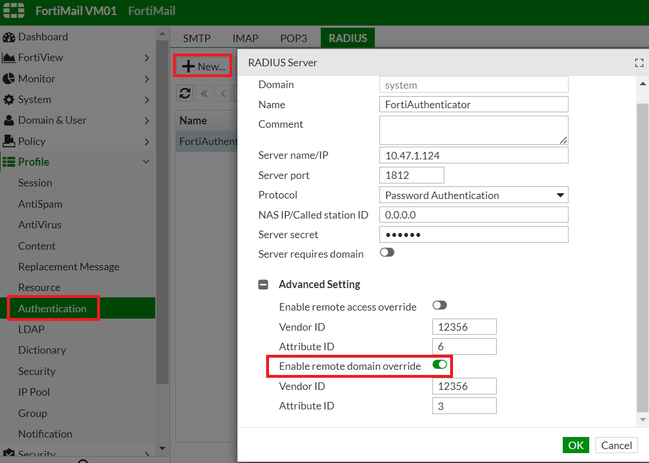Click the Monitor icon in sidebar
The image size is (649, 463).
click(x=9, y=79)
